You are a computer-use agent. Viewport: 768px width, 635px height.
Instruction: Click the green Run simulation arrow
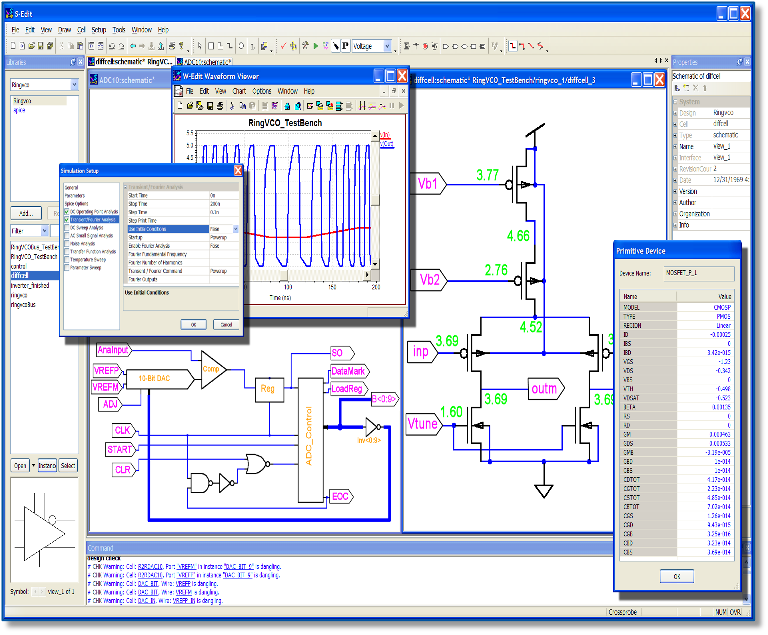tap(316, 46)
